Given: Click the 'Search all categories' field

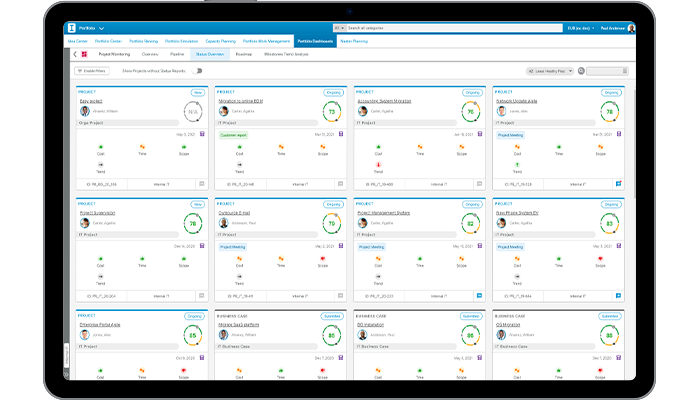Looking at the screenshot, I should click(454, 28).
